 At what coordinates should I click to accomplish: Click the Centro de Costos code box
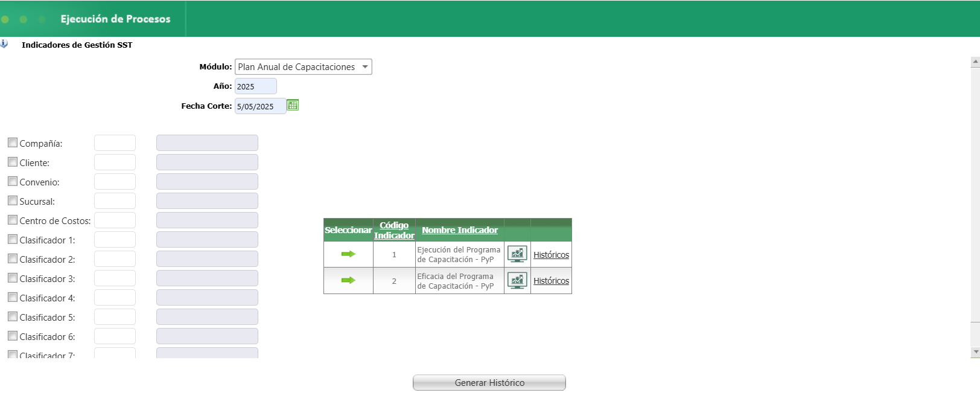(x=115, y=220)
